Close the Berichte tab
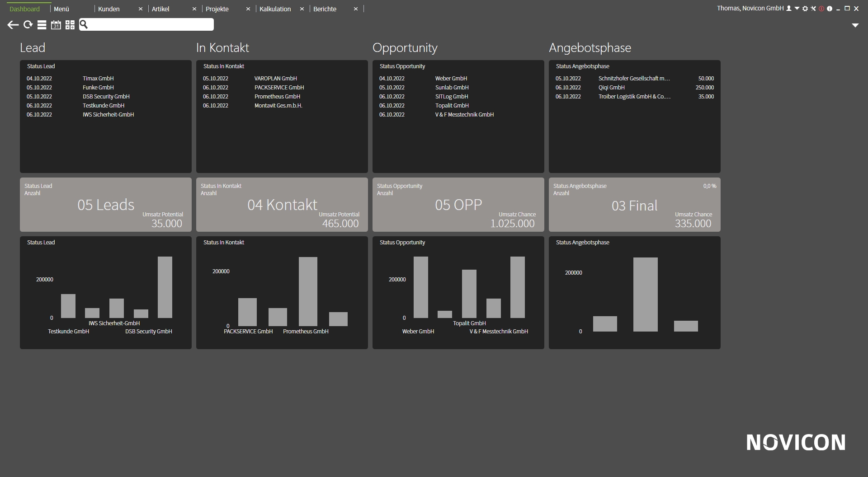The height and width of the screenshot is (477, 868). click(356, 9)
